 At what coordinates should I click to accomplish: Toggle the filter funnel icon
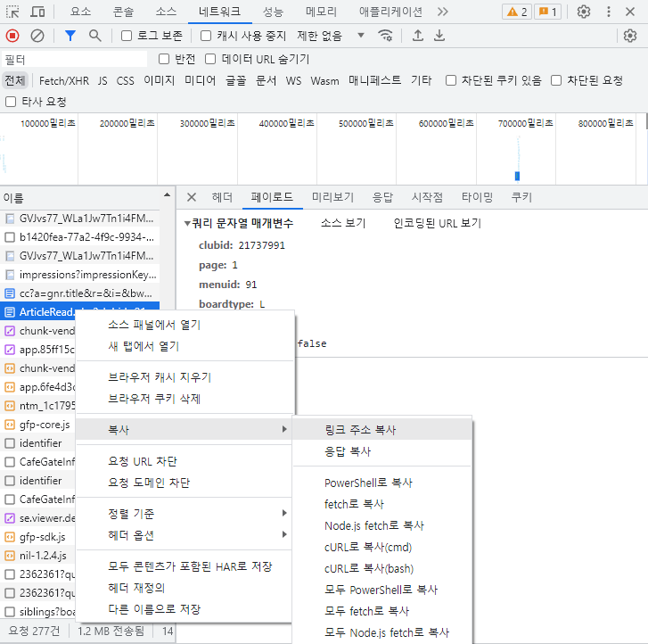[70, 36]
